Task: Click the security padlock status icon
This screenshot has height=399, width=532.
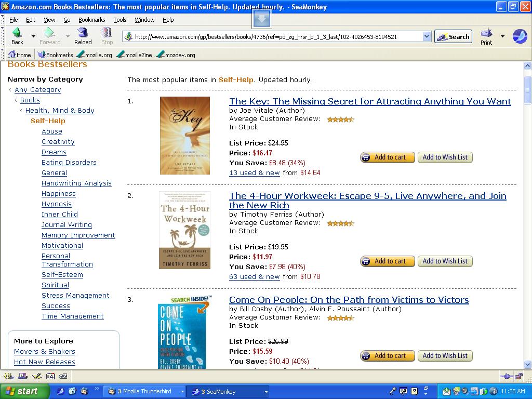Action: click(518, 376)
